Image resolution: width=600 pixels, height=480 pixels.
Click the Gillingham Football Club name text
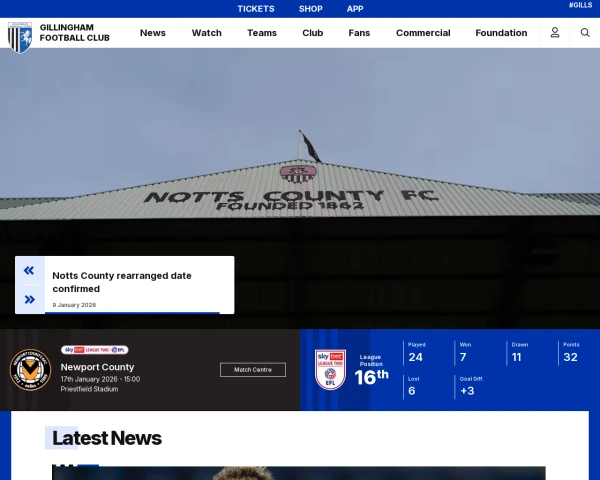[75, 33]
